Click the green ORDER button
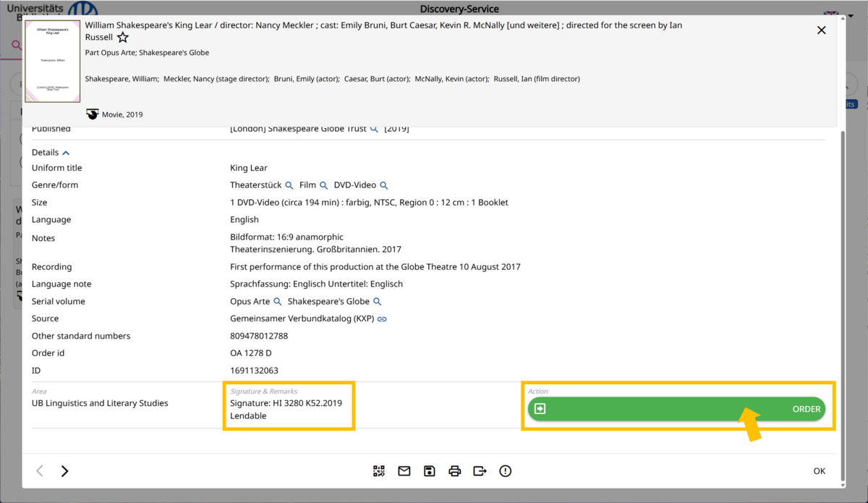Viewport: 868px width, 503px height. click(676, 409)
